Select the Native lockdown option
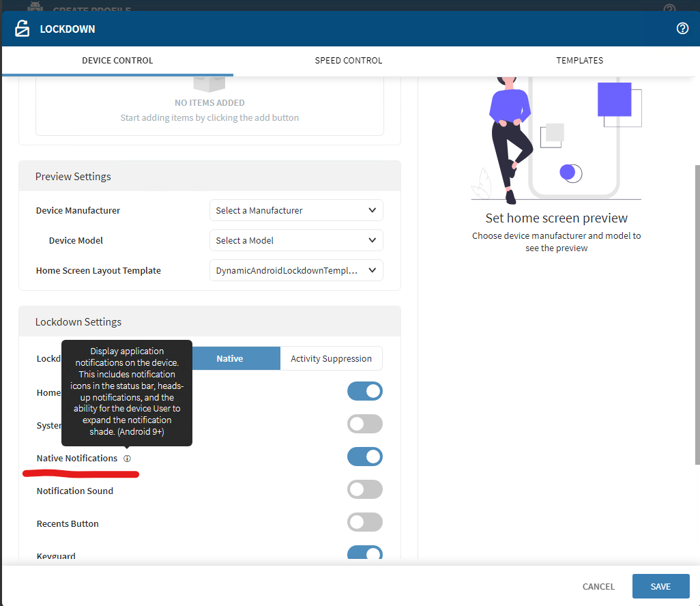700x606 pixels. click(230, 359)
